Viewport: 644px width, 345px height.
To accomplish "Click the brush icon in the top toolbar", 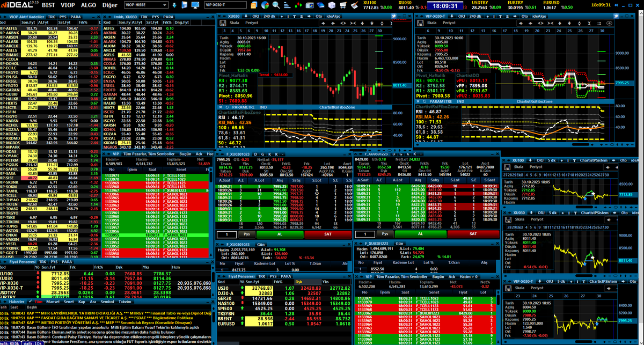I will [x=354, y=5].
